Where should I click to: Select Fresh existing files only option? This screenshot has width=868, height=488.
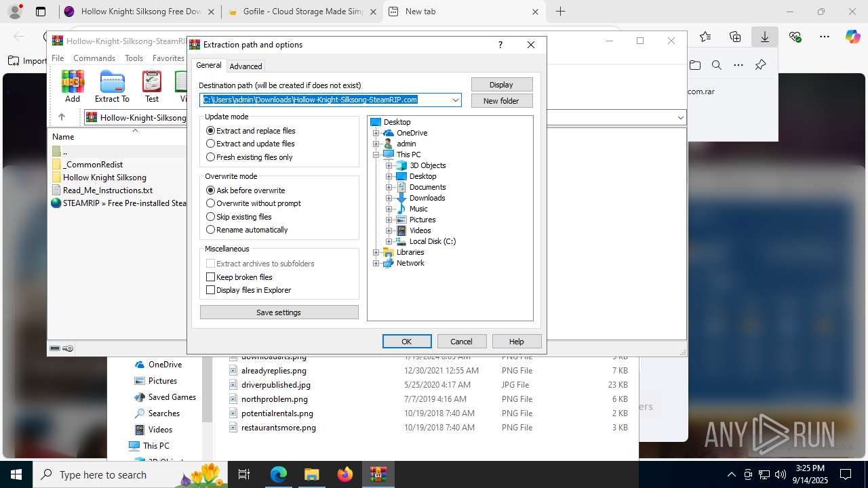[x=250, y=157]
